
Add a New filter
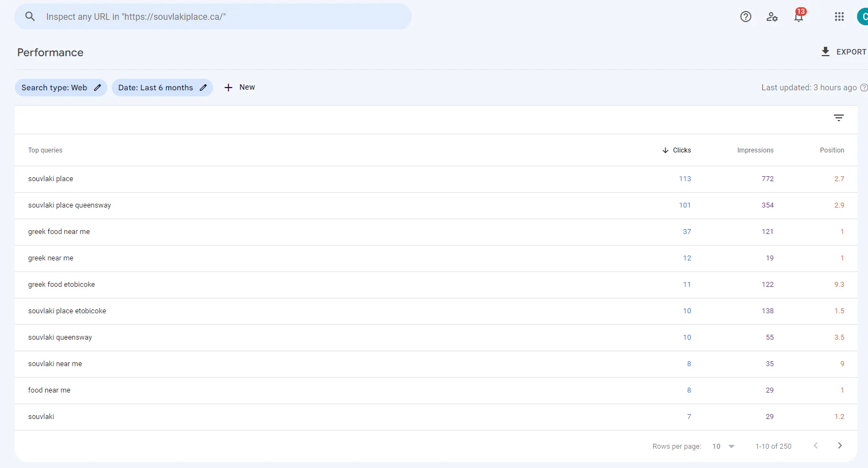pyautogui.click(x=239, y=88)
